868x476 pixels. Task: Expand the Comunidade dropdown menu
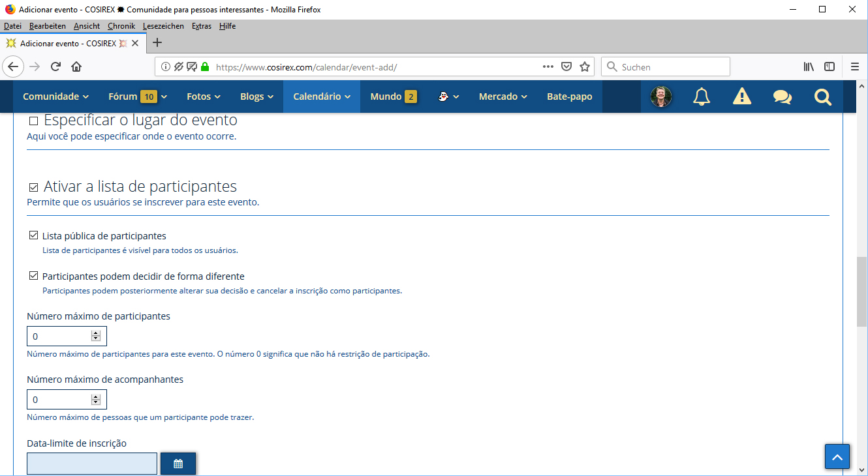[x=55, y=97]
